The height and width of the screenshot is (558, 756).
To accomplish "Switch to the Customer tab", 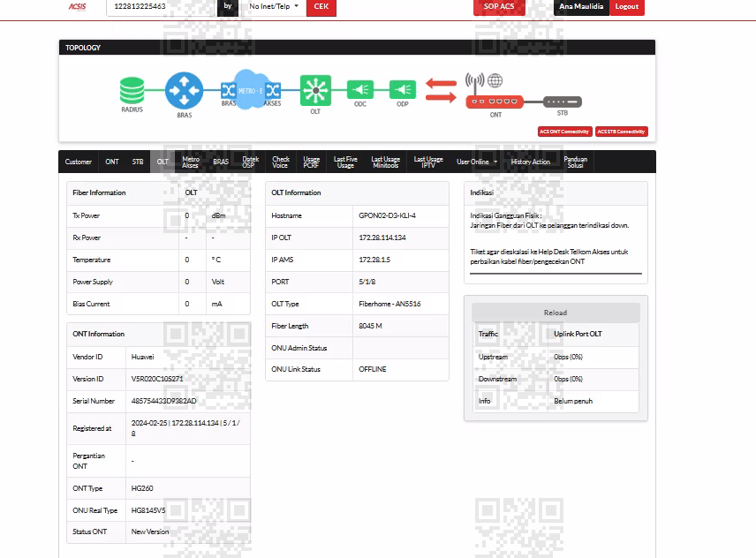I will (79, 162).
